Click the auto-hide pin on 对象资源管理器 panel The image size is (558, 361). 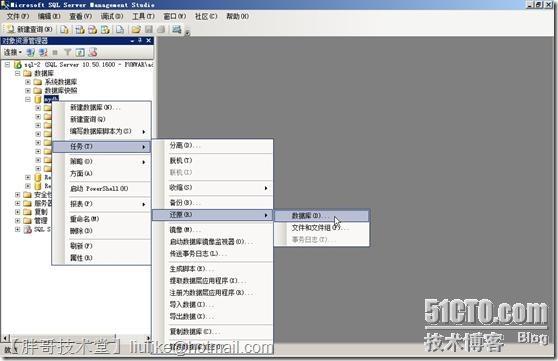[x=140, y=40]
